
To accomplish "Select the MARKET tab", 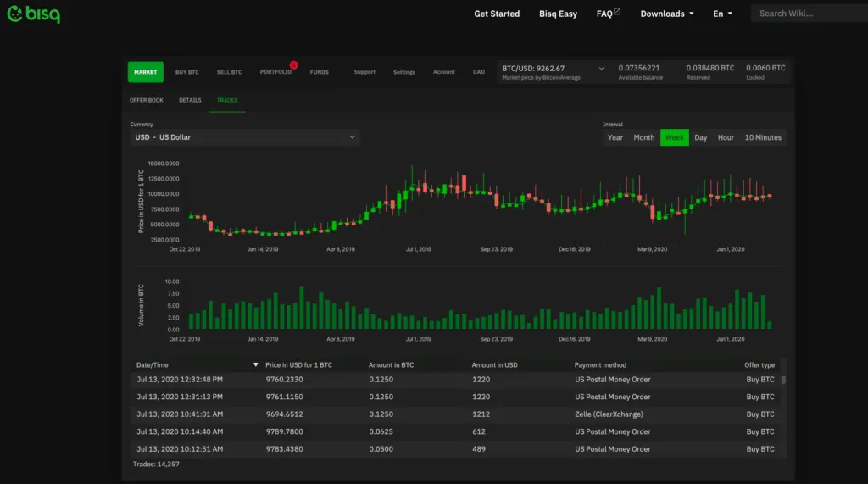I will click(146, 72).
